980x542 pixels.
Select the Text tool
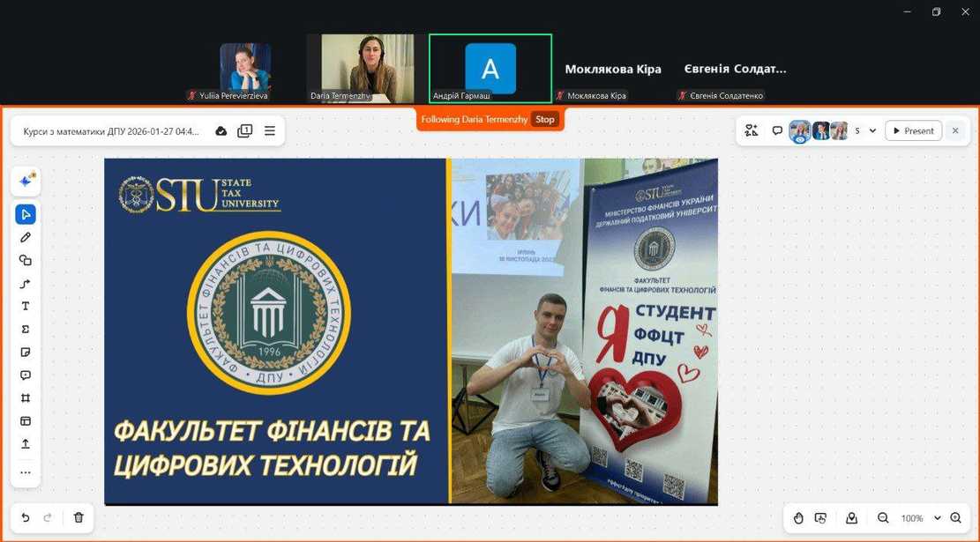[x=25, y=306]
